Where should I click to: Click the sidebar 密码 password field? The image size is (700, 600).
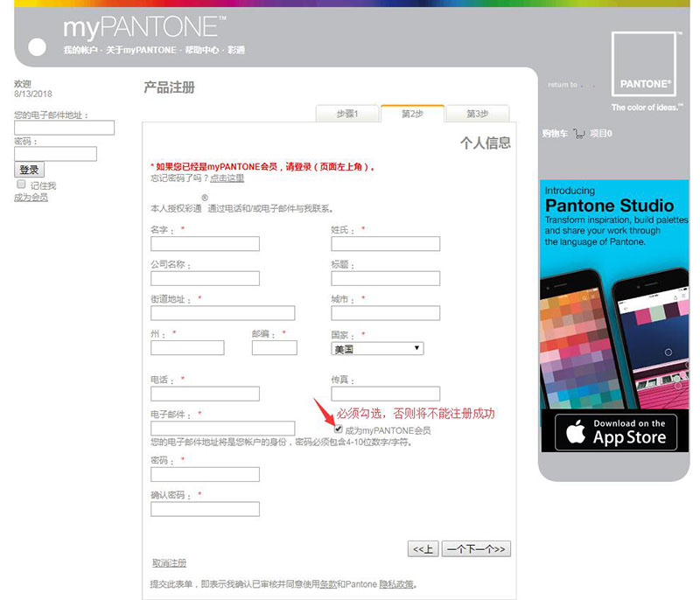tap(55, 154)
